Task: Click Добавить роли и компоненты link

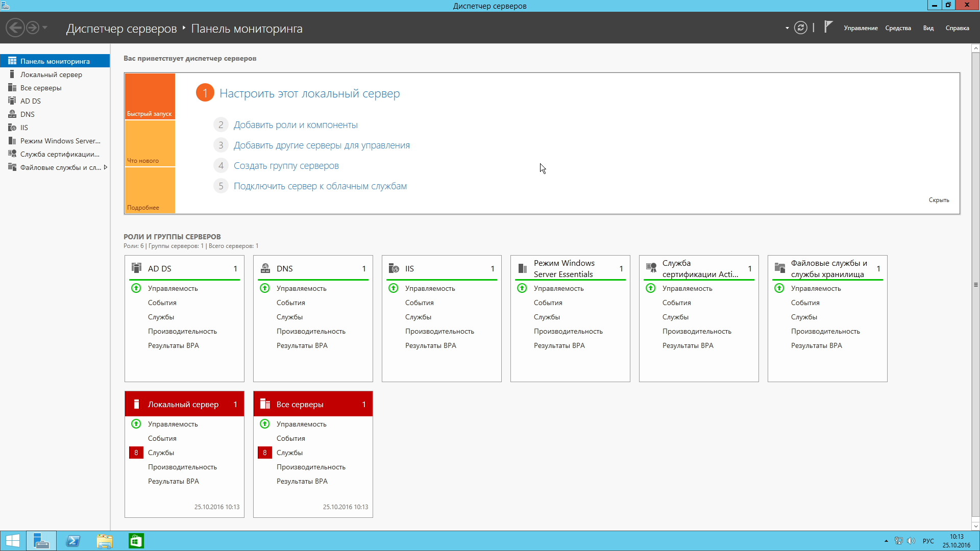Action: coord(296,125)
